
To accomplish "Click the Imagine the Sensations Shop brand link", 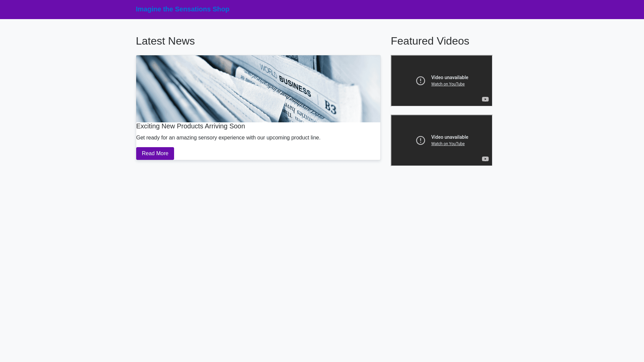I will point(182,9).
